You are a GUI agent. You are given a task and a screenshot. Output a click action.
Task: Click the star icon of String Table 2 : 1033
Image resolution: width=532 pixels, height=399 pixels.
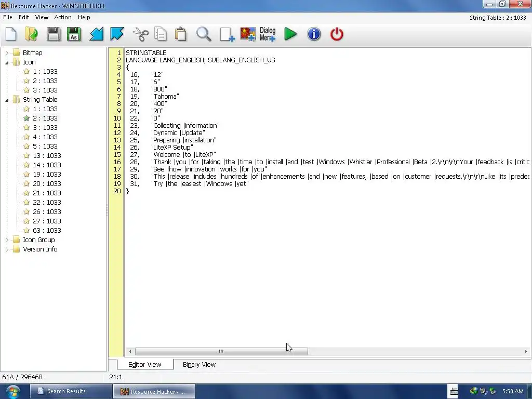point(26,118)
